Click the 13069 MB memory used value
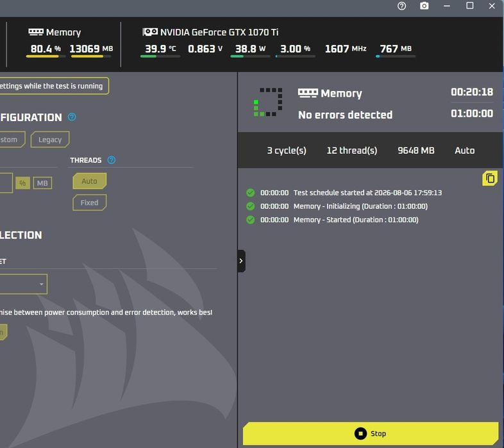The height and width of the screenshot is (448, 504). point(91,49)
